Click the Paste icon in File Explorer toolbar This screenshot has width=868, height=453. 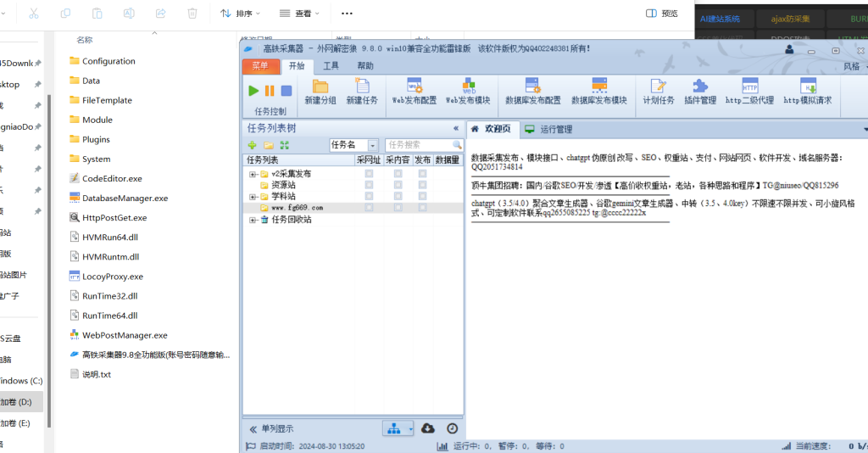tap(97, 14)
